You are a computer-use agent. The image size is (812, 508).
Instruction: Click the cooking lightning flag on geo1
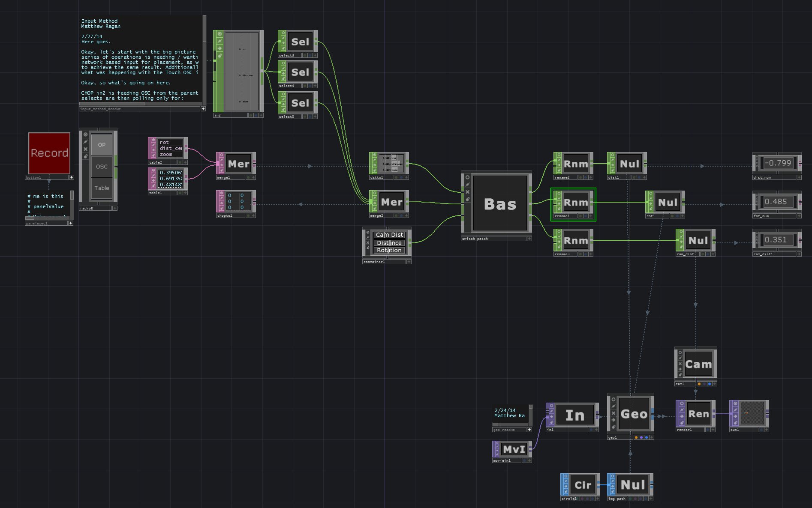614,406
